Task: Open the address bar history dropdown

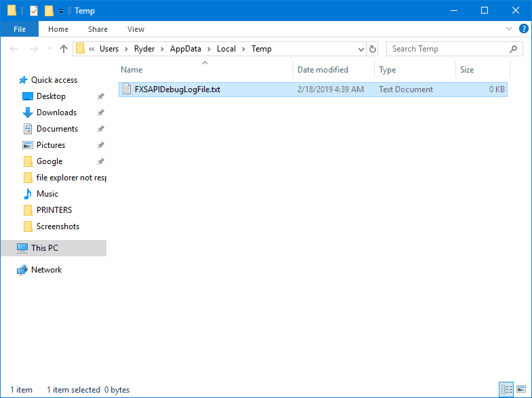Action: point(361,49)
